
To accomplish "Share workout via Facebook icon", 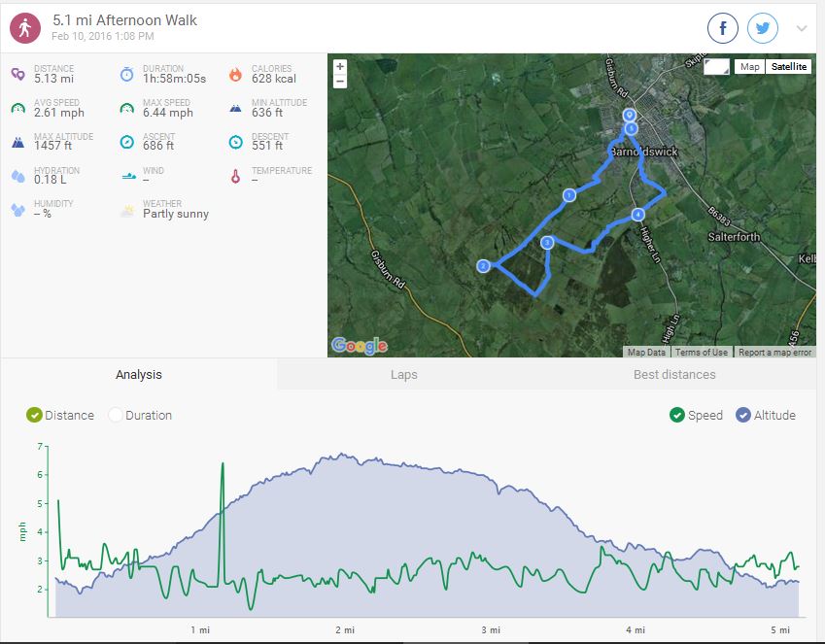I will [723, 28].
